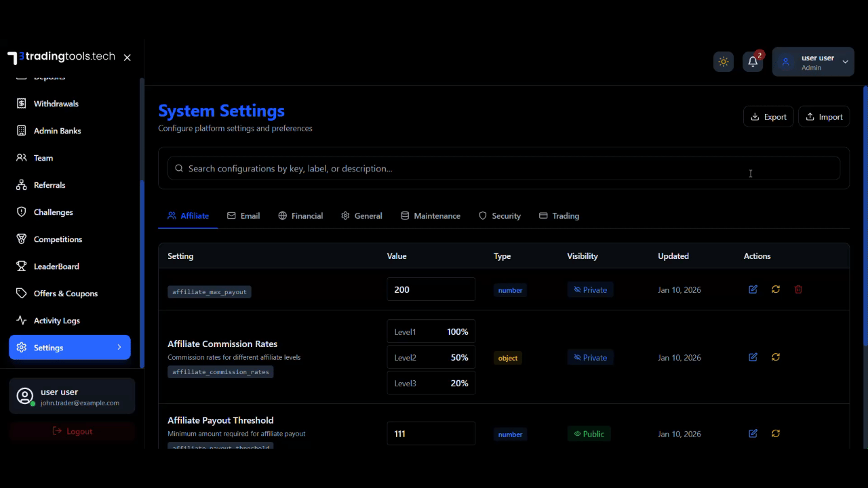Delete the affiliate_max_payout setting
The image size is (868, 488).
point(798,289)
